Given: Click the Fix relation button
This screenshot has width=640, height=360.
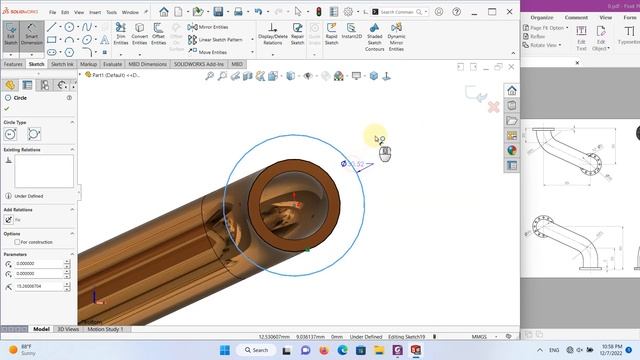Looking at the screenshot, I should click(x=9, y=220).
